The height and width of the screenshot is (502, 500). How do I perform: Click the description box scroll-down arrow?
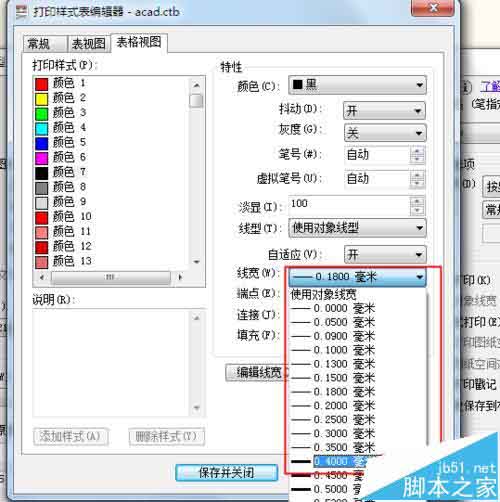point(197,408)
